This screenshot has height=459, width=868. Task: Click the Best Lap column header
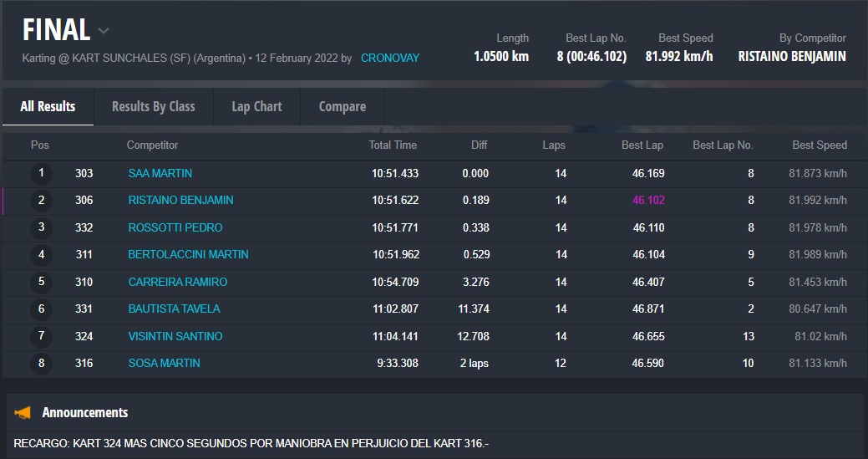tap(642, 145)
